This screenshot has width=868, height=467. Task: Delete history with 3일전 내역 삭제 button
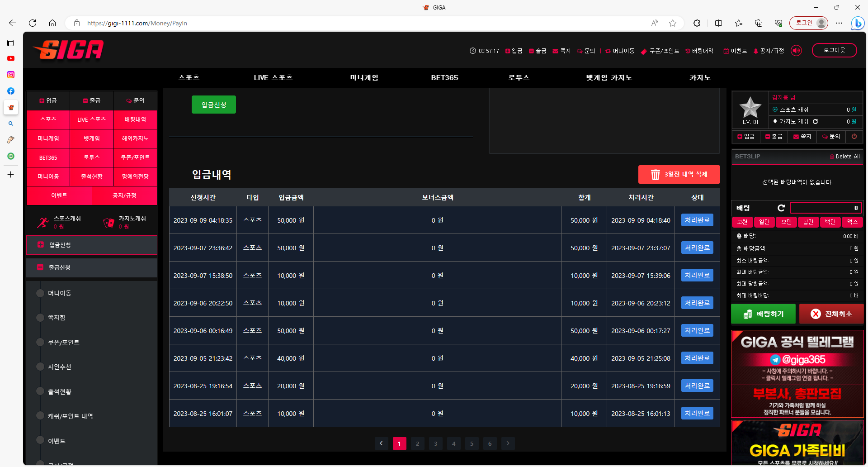[x=679, y=174]
